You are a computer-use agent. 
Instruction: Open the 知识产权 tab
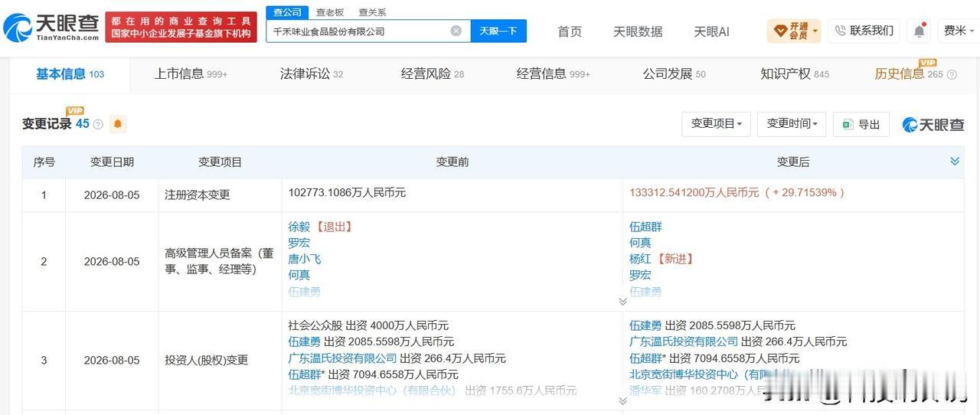pyautogui.click(x=795, y=74)
